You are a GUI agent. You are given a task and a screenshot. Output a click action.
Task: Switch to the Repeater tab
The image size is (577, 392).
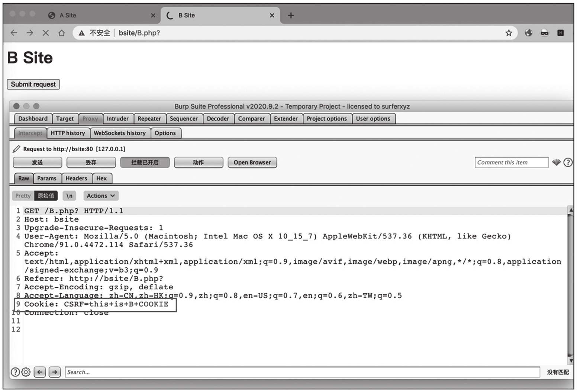point(149,119)
